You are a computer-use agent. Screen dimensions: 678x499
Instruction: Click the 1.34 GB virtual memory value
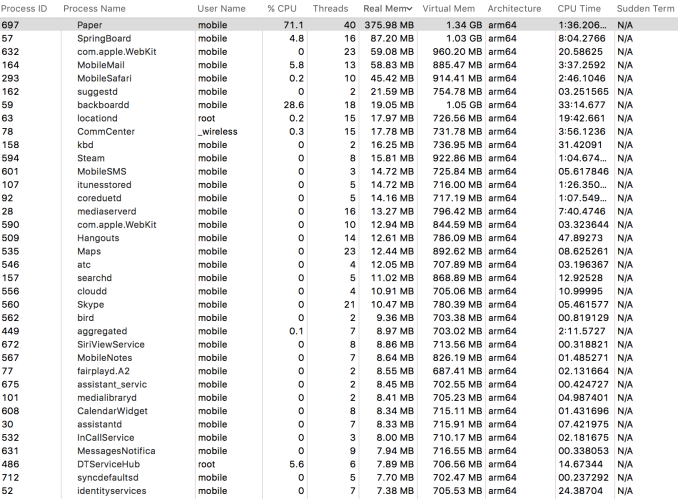point(464,25)
